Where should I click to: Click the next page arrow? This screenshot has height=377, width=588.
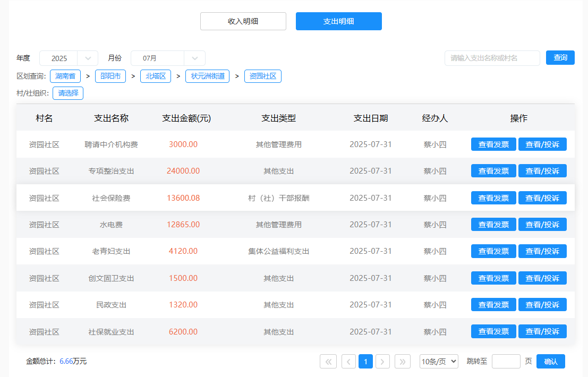(383, 362)
